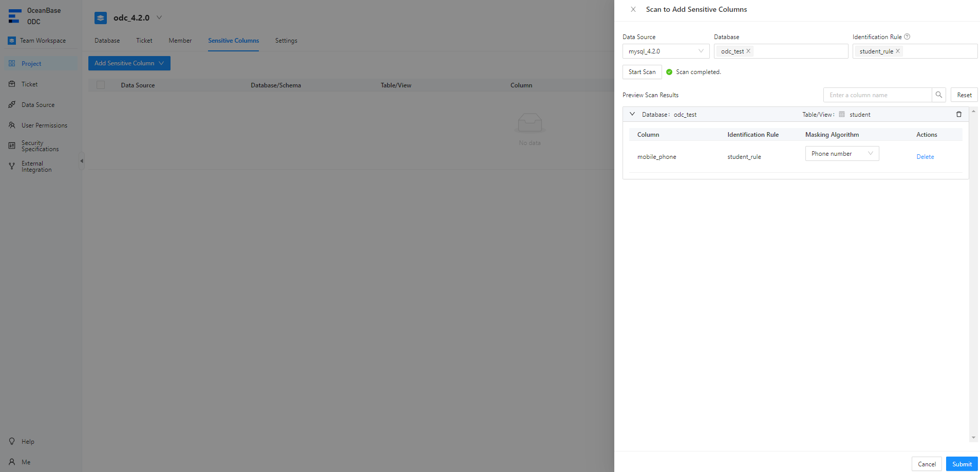Click Delete link for mobile_phone column
980x472 pixels.
click(x=925, y=157)
